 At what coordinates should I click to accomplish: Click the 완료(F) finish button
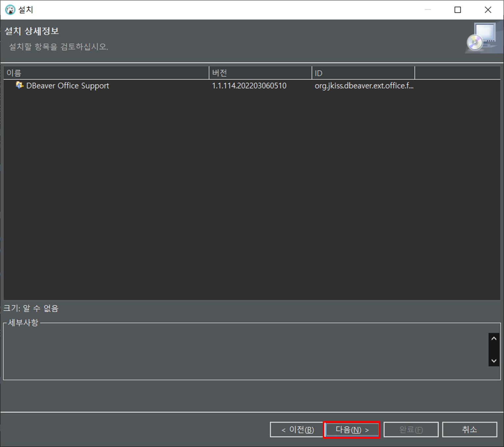tap(411, 430)
